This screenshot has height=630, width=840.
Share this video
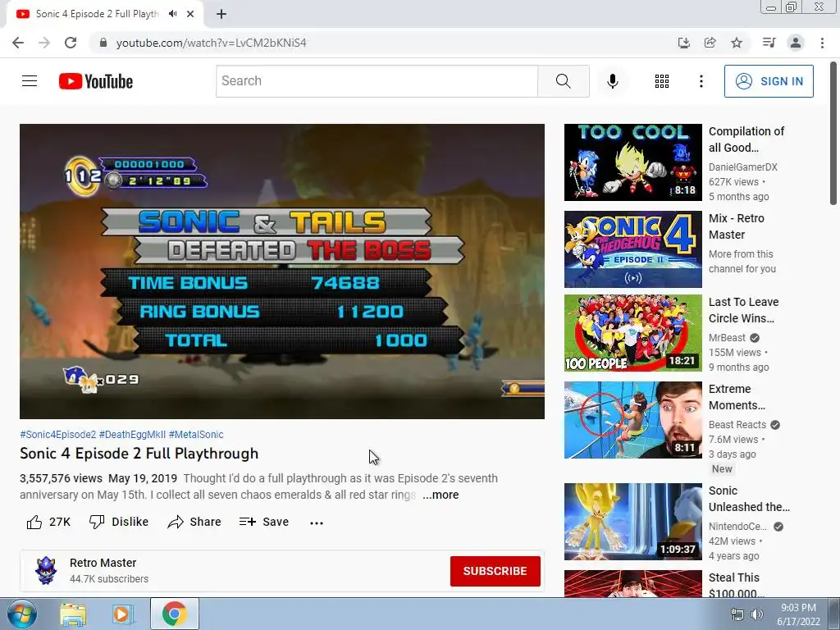(194, 522)
